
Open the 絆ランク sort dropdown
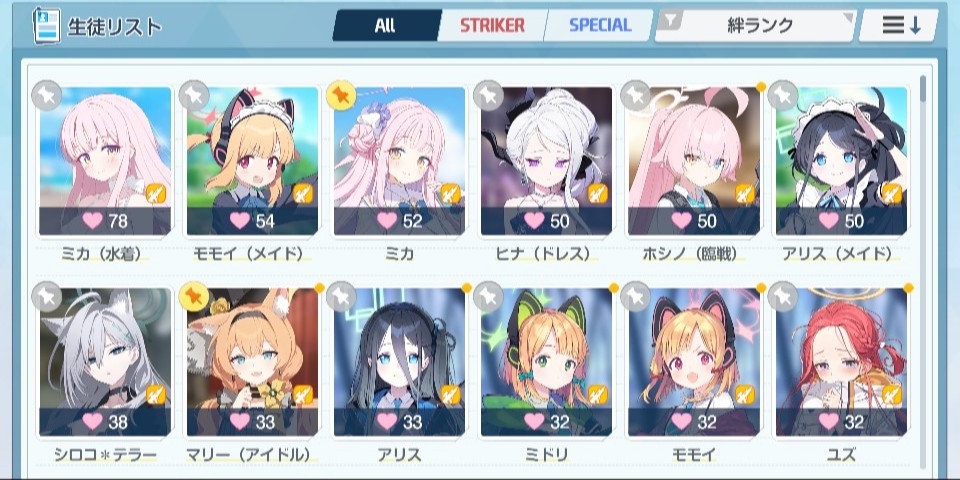(x=756, y=26)
